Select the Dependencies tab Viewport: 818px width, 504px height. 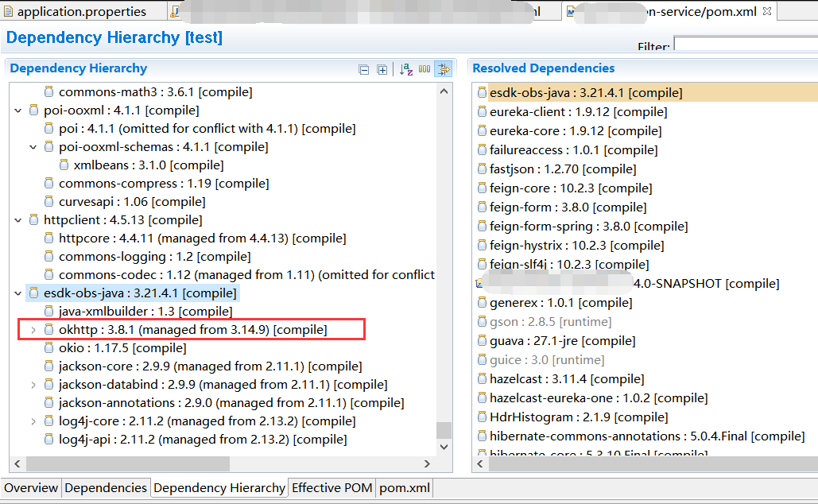point(106,488)
